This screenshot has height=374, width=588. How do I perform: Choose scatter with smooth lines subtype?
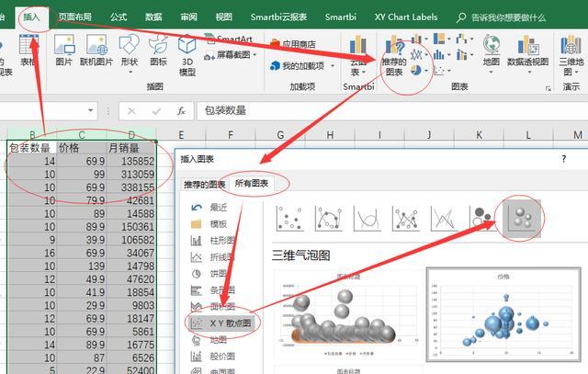tap(367, 218)
